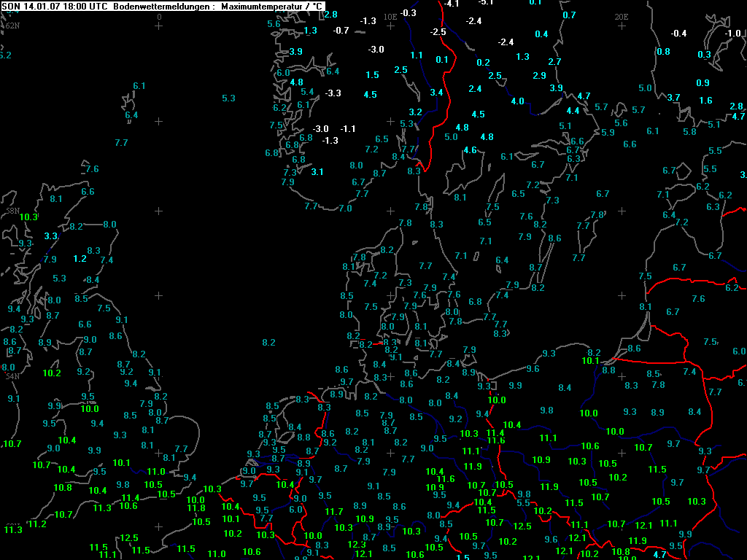
Task: Click the -1.0 value at top right
Action: point(732,34)
